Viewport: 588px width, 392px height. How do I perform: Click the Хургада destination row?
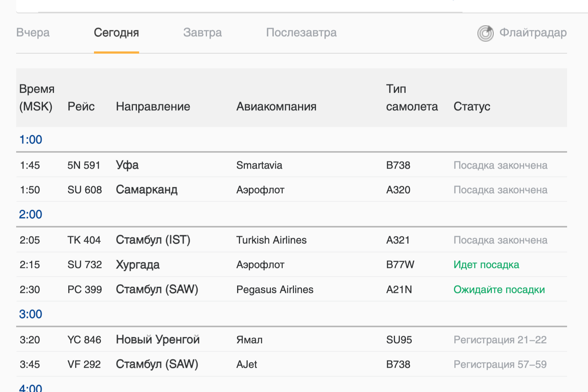[x=138, y=265]
